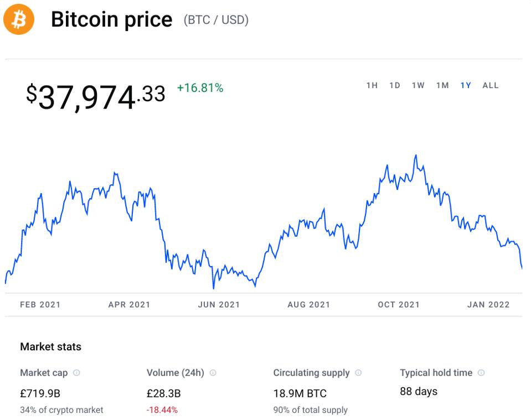Click the Typical hold time info icon
This screenshot has height=420, width=531.
[x=481, y=373]
